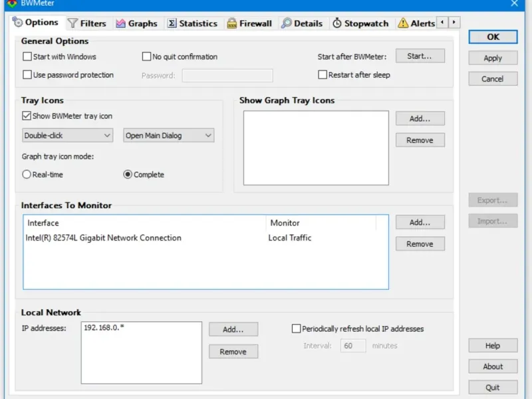
Task: Click the Quit button
Action: [x=493, y=387]
